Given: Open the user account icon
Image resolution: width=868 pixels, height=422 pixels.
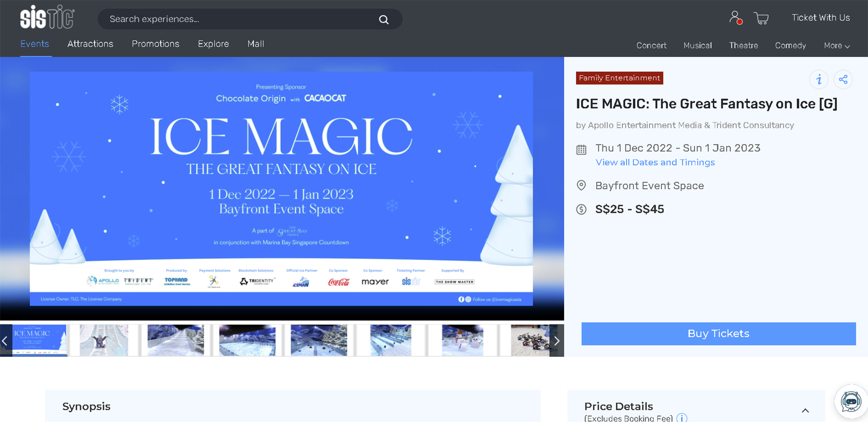Looking at the screenshot, I should tap(736, 18).
